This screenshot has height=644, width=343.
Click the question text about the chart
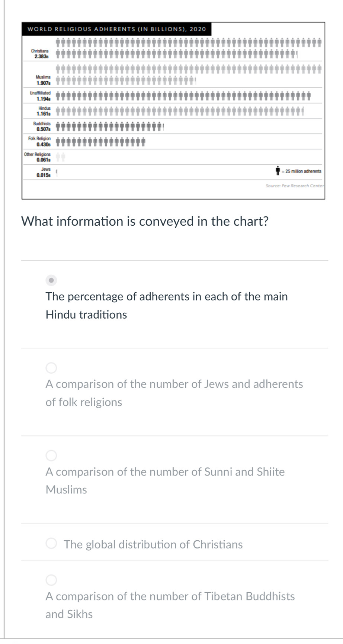[145, 222]
